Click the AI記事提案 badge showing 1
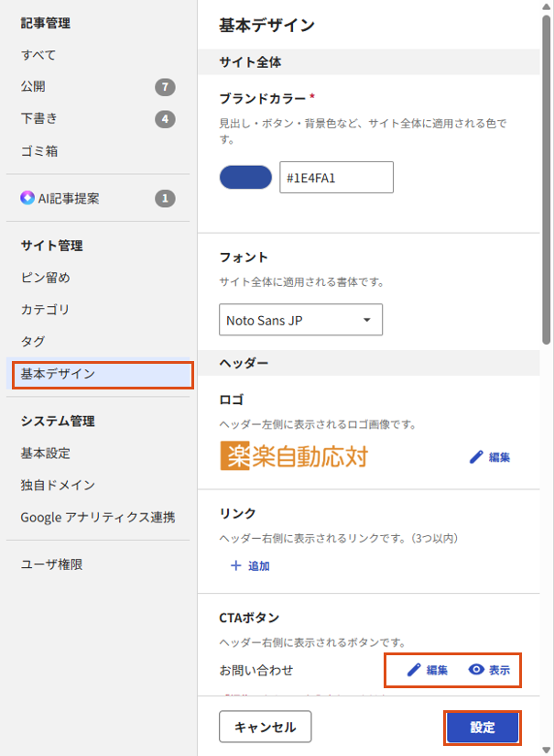554x756 pixels. pos(165,198)
